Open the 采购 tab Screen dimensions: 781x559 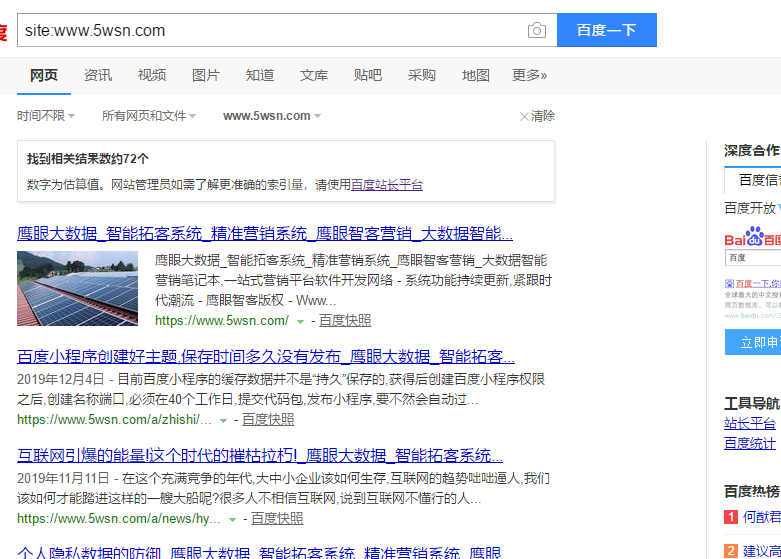pos(421,75)
